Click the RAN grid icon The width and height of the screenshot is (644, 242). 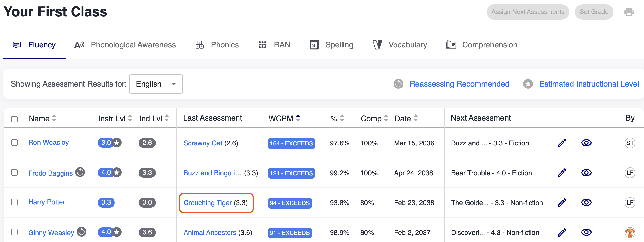(262, 45)
